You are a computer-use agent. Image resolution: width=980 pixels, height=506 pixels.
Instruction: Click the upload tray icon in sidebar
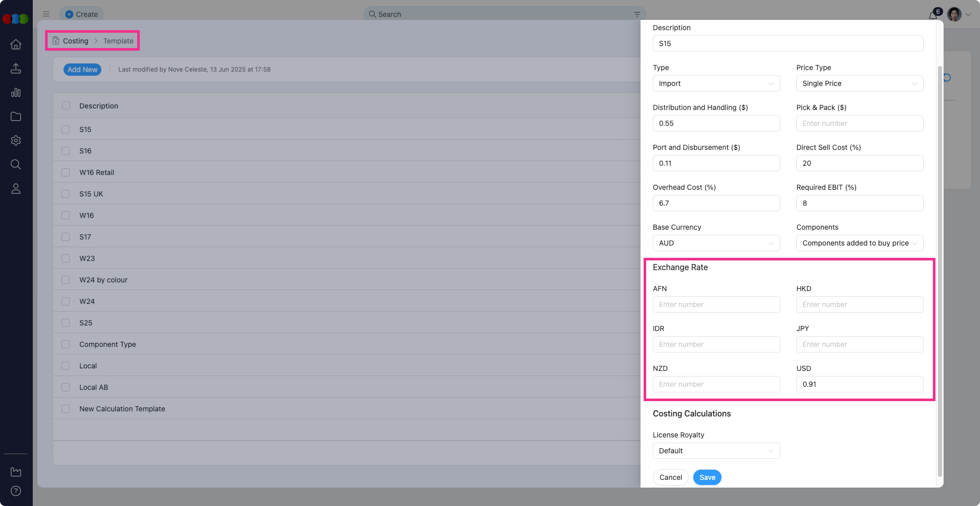pos(16,69)
